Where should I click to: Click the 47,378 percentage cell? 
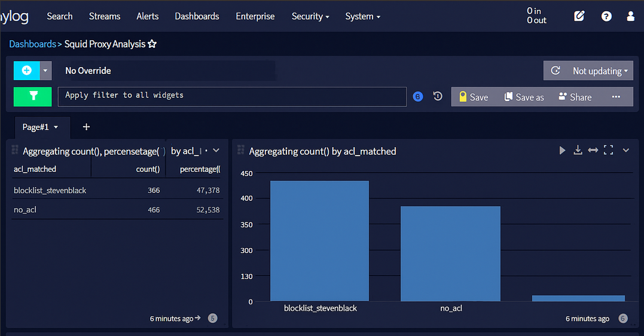point(208,191)
